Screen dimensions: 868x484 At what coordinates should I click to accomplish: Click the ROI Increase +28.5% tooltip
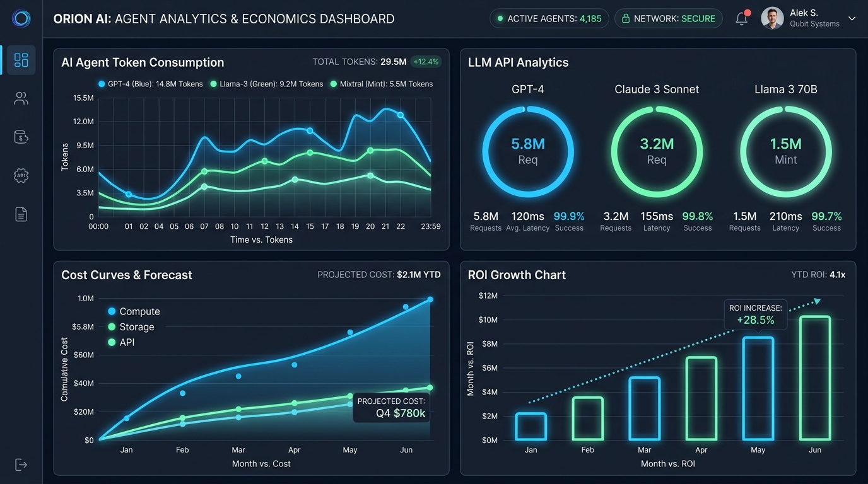[x=756, y=314]
